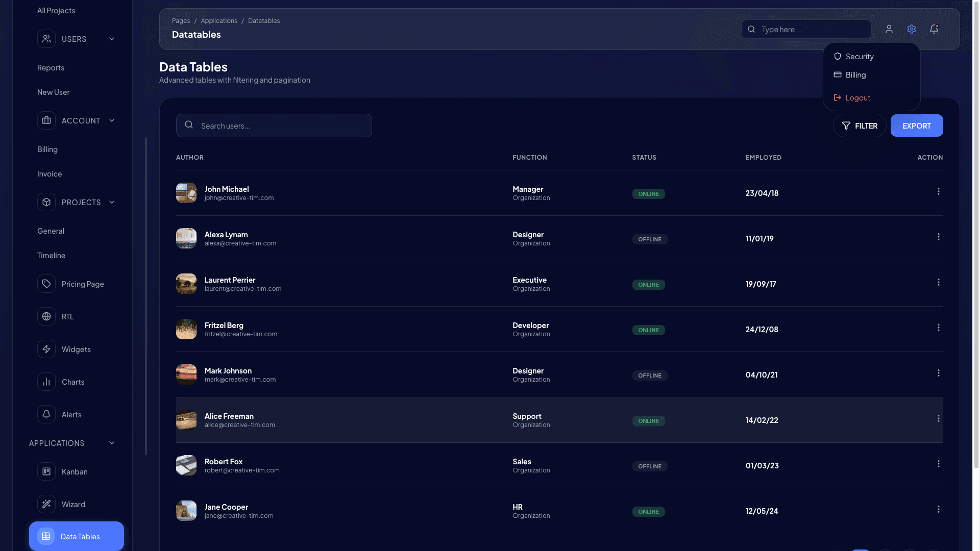Choose Security in the dropdown menu
Screen dimensions: 980x551
click(x=860, y=56)
